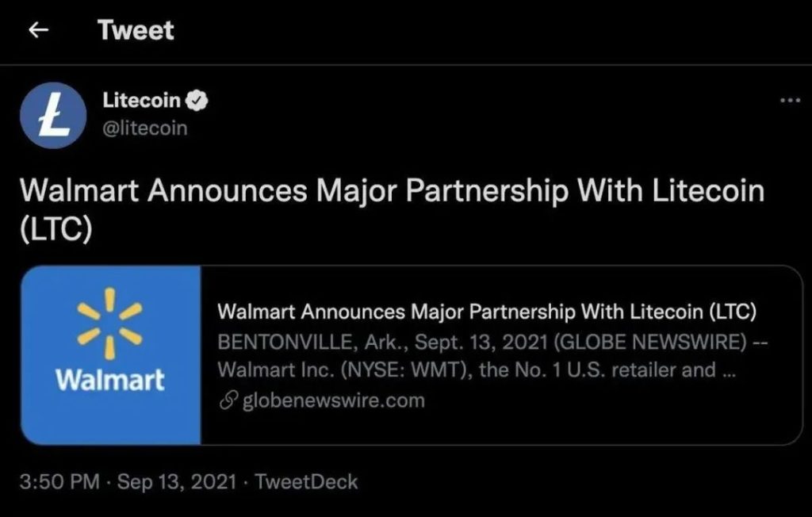Open the three-dot more options menu

pos(791,101)
